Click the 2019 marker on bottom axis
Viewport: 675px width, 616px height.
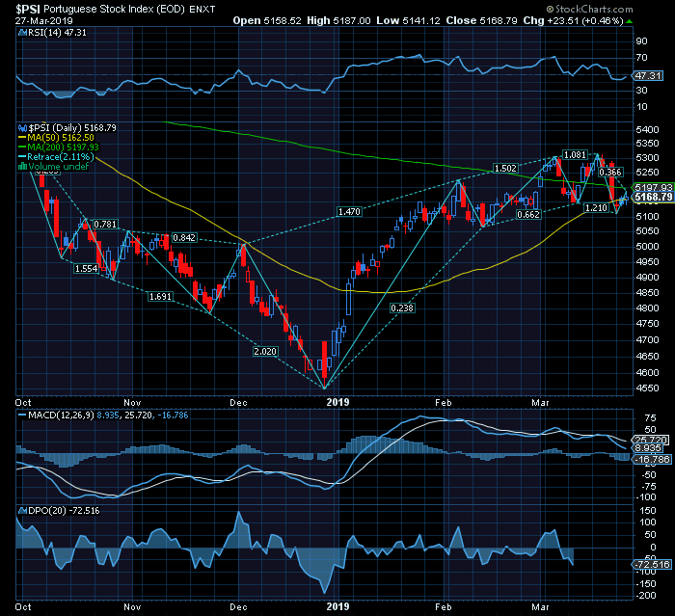335,605
